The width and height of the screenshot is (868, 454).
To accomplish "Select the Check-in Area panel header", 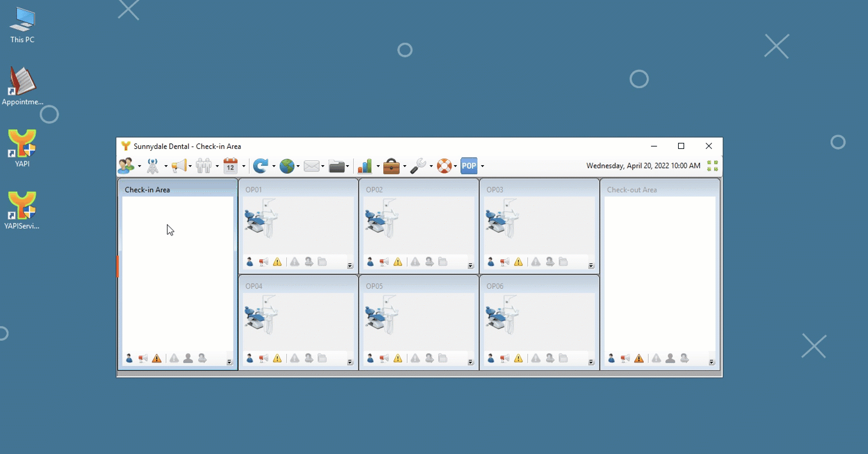I will (178, 189).
